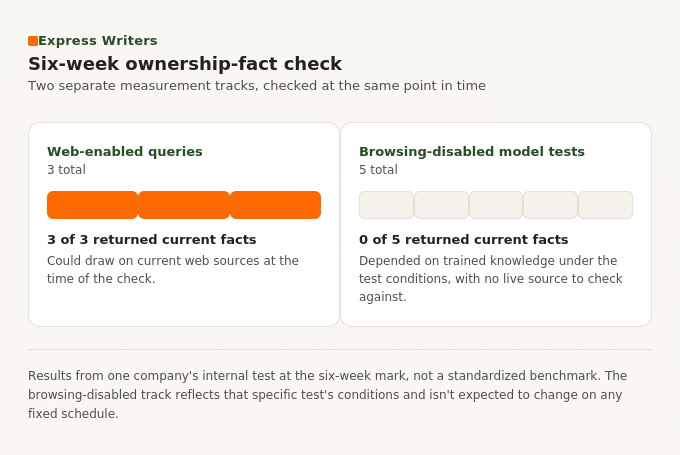The width and height of the screenshot is (680, 455).
Task: Click the first empty browsing-disabled segment
Action: click(386, 205)
